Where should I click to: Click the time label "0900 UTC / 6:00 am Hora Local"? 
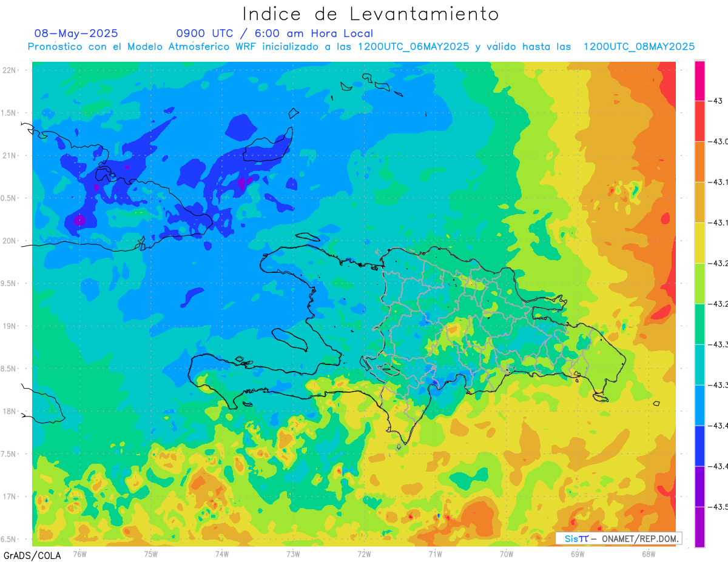point(274,33)
